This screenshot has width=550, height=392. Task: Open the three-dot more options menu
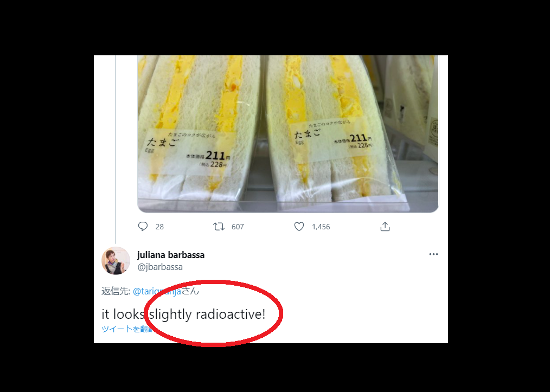coord(433,254)
